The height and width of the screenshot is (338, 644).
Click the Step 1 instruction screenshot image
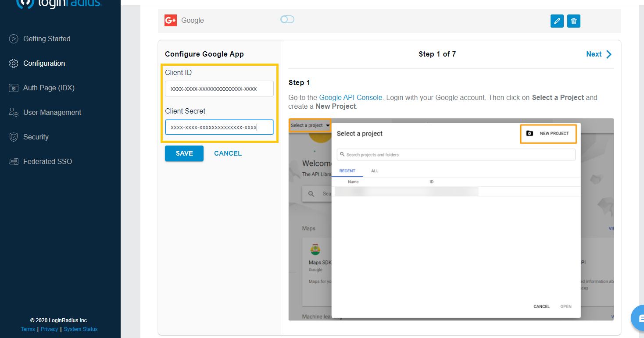[x=451, y=219]
